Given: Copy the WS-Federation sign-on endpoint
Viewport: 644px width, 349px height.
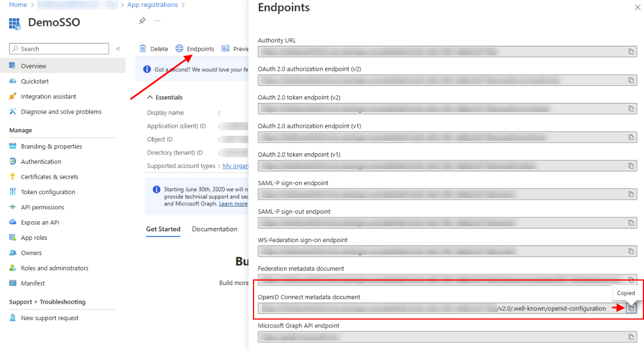Looking at the screenshot, I should (x=631, y=251).
